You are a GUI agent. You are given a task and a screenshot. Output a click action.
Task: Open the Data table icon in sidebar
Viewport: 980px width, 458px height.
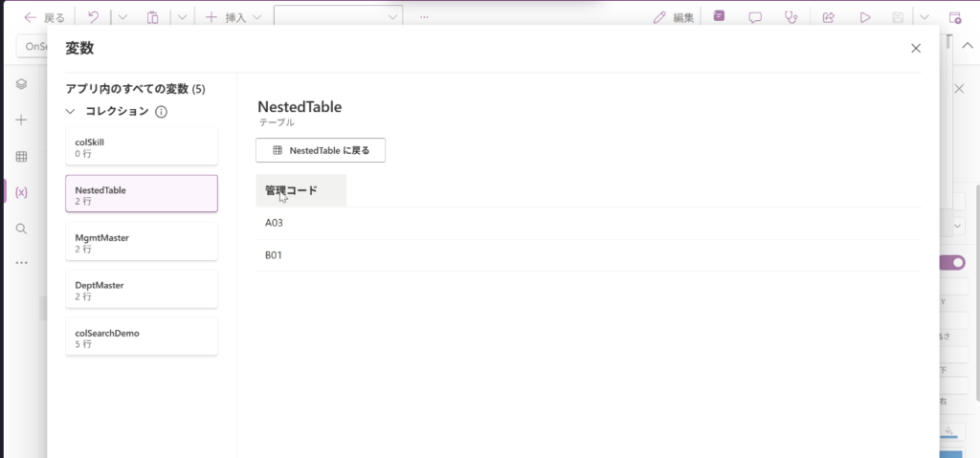(21, 157)
